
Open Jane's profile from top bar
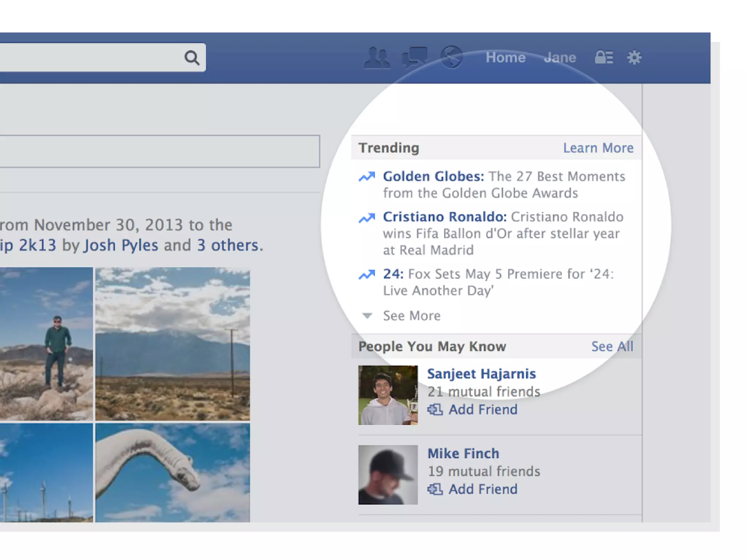(x=560, y=58)
